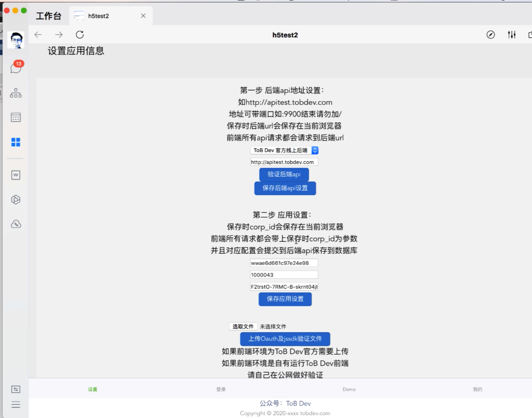Image resolution: width=532 pixels, height=418 pixels.
Task: Click the 第一步 后端api地址设置 heading
Action: (282, 90)
